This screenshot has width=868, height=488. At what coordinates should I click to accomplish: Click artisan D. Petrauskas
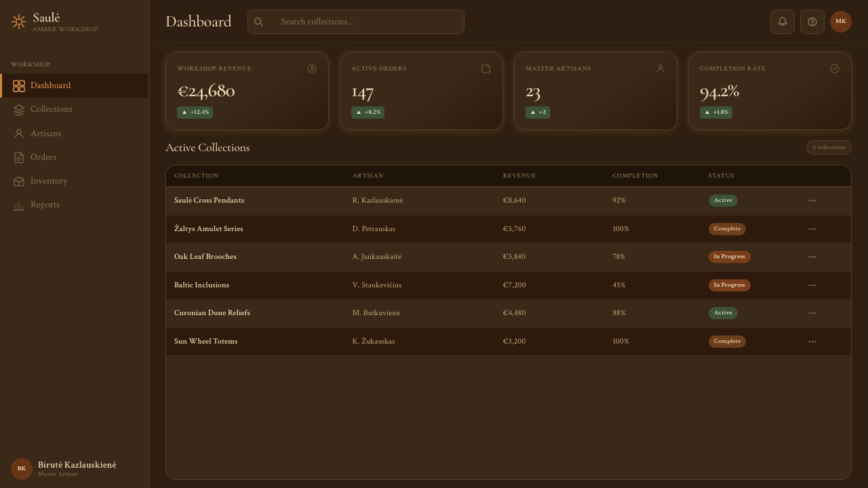click(374, 229)
